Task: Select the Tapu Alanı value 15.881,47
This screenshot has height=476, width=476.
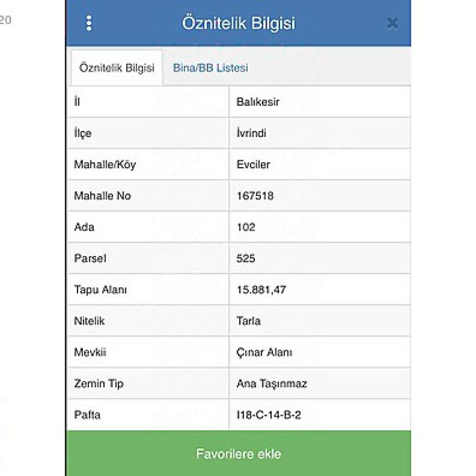Action: click(x=261, y=289)
